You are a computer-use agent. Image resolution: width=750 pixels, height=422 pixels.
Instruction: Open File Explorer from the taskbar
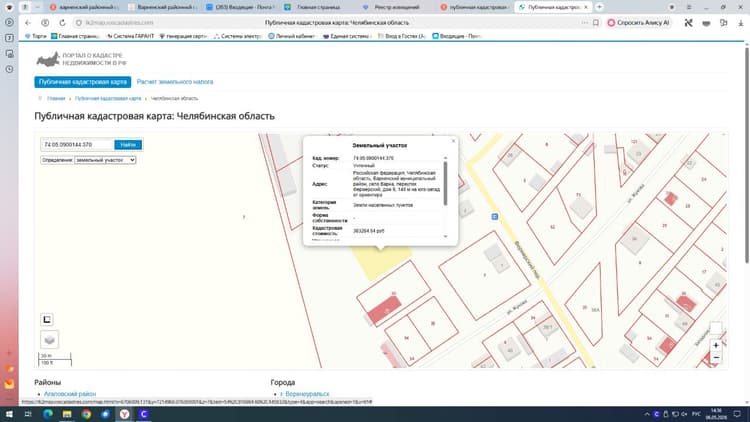point(67,414)
